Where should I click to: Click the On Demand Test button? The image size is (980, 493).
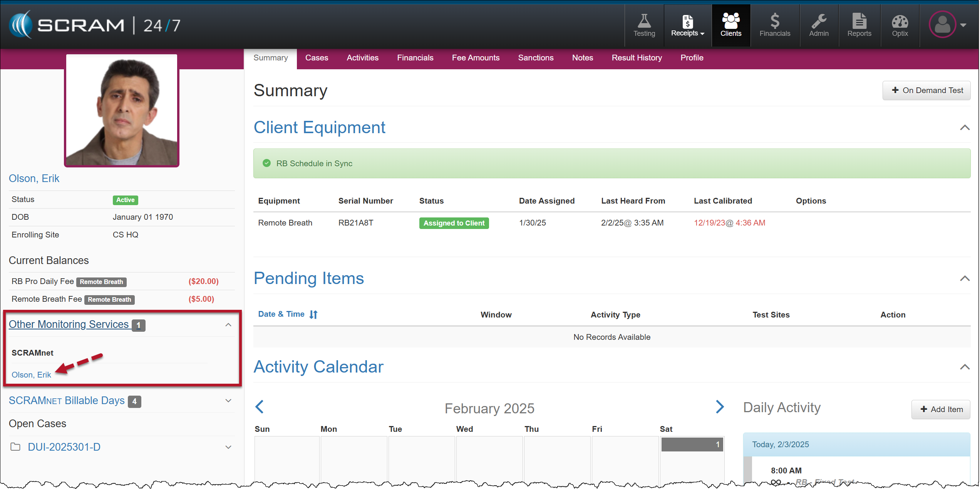click(926, 90)
